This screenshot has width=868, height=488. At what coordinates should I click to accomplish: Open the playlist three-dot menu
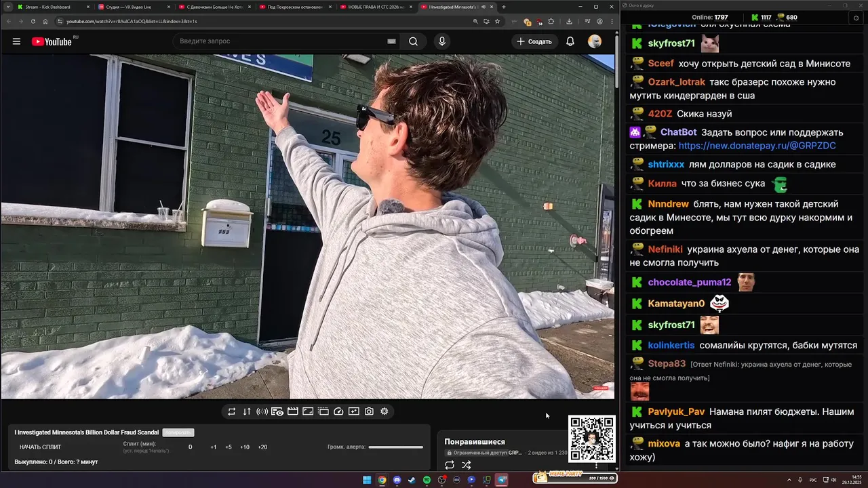coord(597,466)
